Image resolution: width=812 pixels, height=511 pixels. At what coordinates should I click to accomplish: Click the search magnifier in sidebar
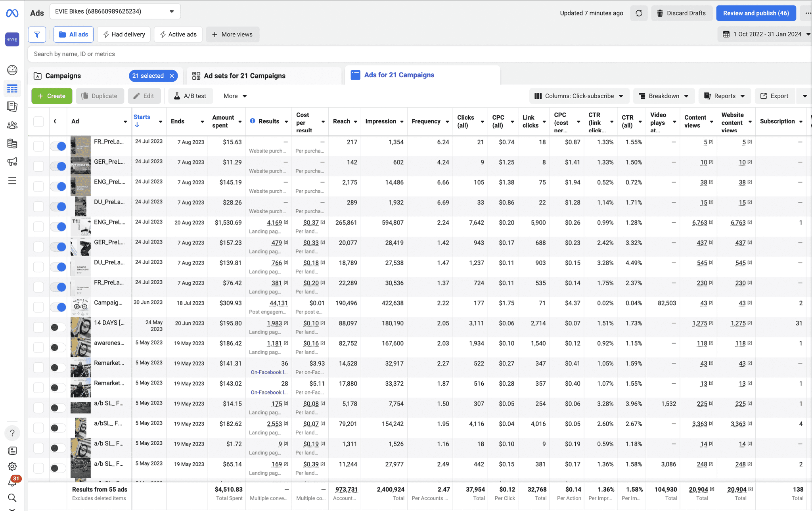(x=12, y=498)
